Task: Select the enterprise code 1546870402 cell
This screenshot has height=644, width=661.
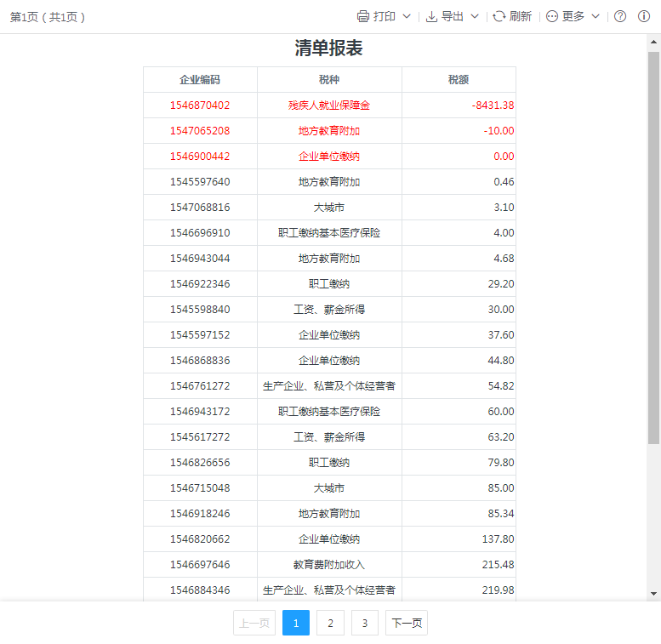Action: 200,105
